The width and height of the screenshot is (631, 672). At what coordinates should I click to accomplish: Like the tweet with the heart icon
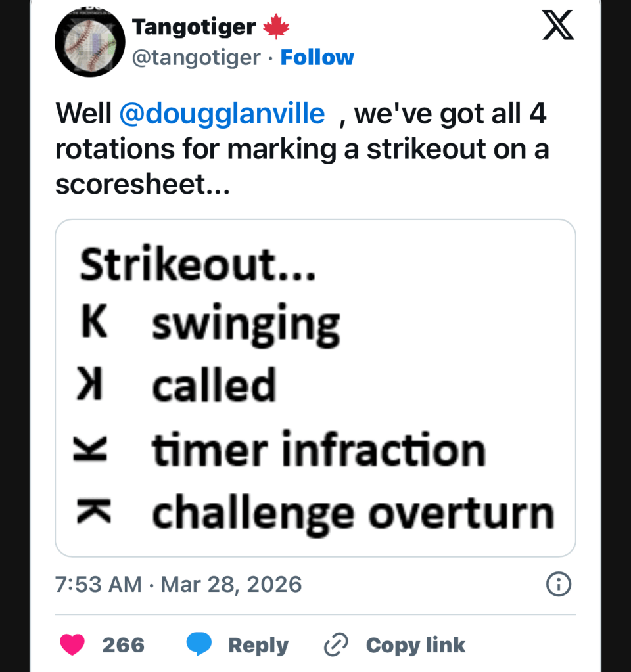(72, 645)
